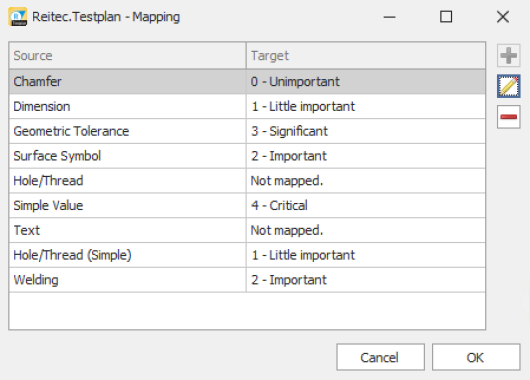Select the Welding row
The image size is (530, 380).
(247, 280)
